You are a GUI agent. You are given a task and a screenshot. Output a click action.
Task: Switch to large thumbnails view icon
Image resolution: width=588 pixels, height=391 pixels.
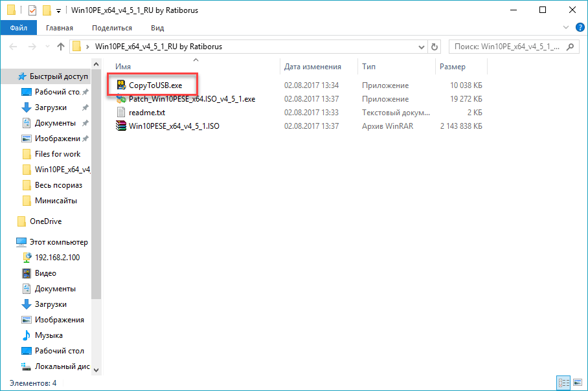[x=578, y=383]
